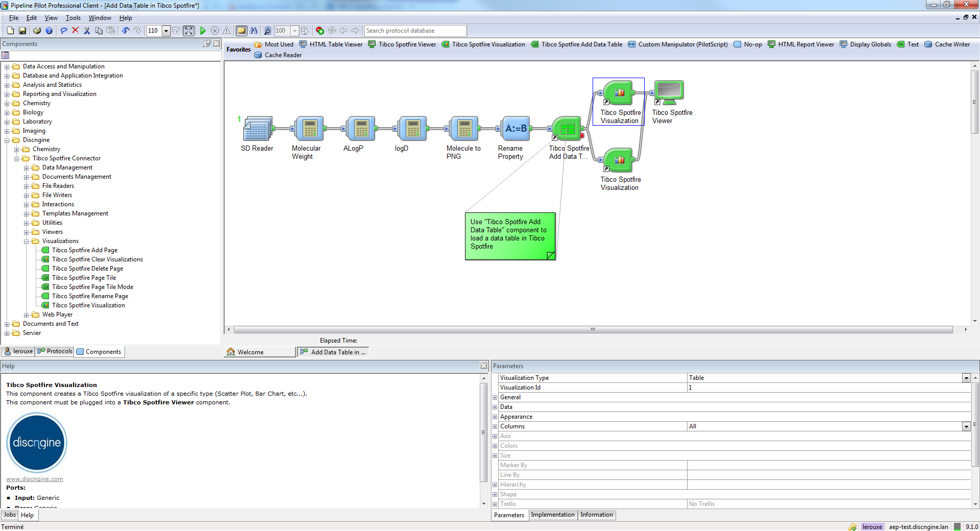Viewport: 980px width, 531px height.
Task: Select Tibco Spotfire Add Page item
Action: pyautogui.click(x=85, y=250)
